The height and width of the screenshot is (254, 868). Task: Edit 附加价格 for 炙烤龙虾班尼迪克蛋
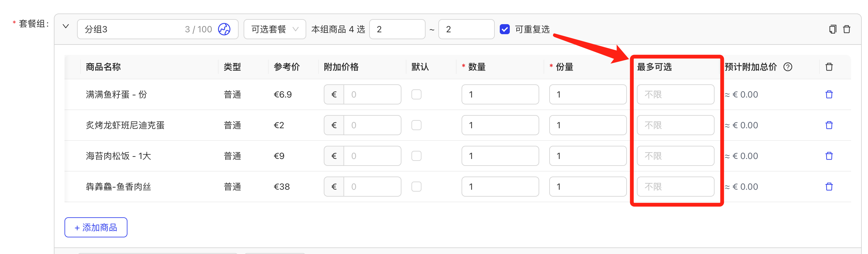pyautogui.click(x=372, y=125)
